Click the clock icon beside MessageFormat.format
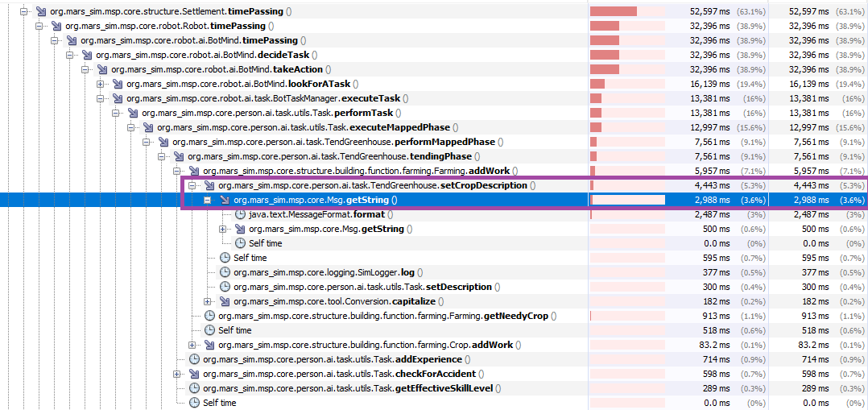868x410 pixels. (240, 214)
